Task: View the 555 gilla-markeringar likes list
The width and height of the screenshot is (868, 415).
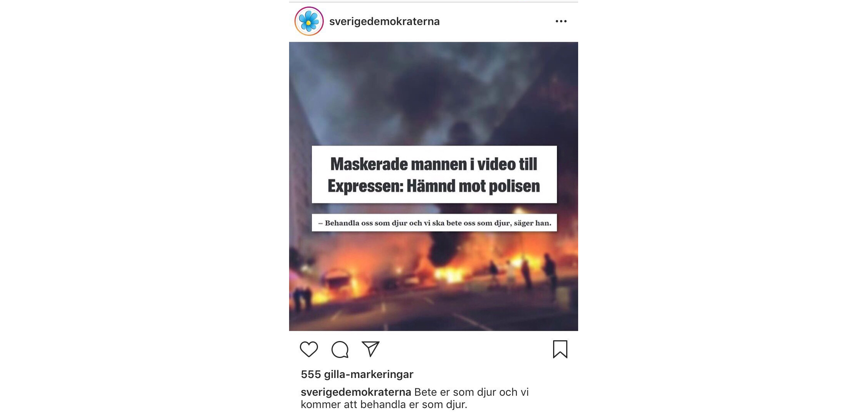Action: tap(357, 374)
